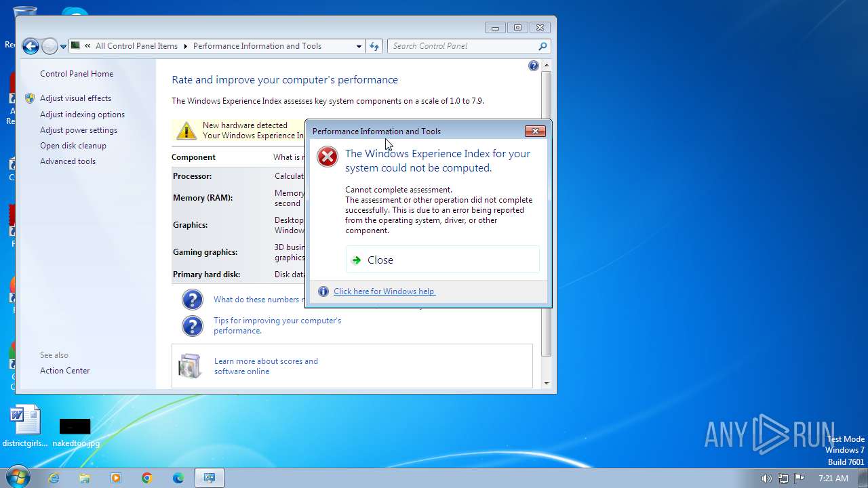Minimize the Control Panel window
868x488 pixels.
[495, 28]
